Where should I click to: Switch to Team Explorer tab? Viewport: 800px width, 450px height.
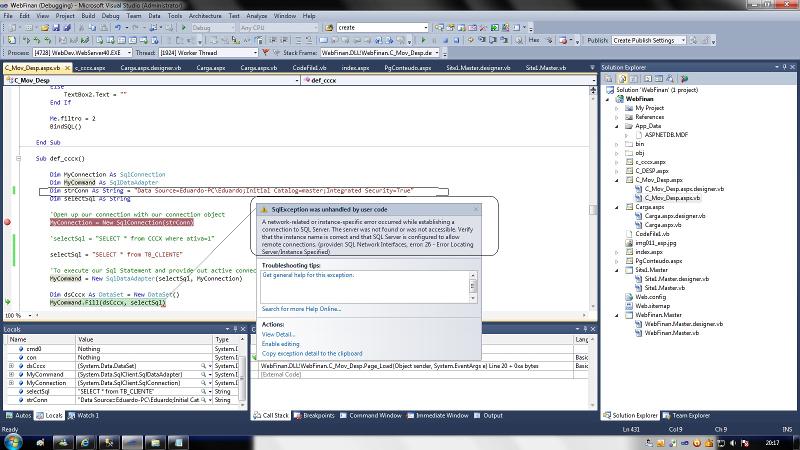pyautogui.click(x=686, y=416)
